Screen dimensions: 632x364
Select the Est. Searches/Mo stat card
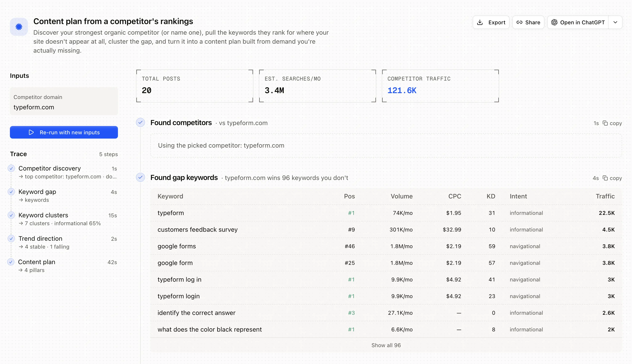(317, 86)
